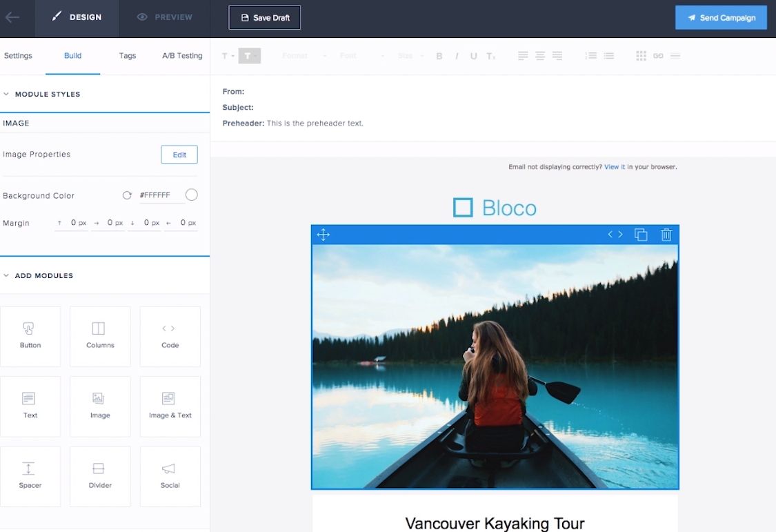Duplicate the selected image module

(x=641, y=235)
